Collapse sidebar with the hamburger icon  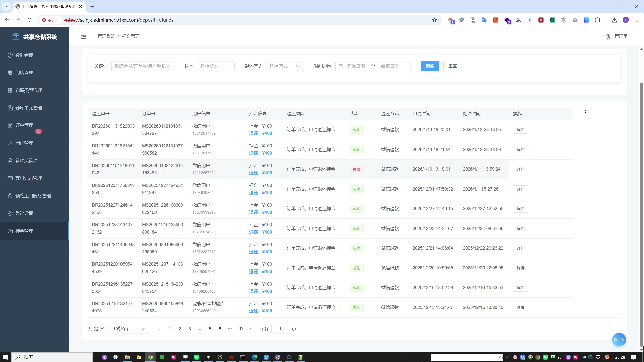tap(83, 37)
